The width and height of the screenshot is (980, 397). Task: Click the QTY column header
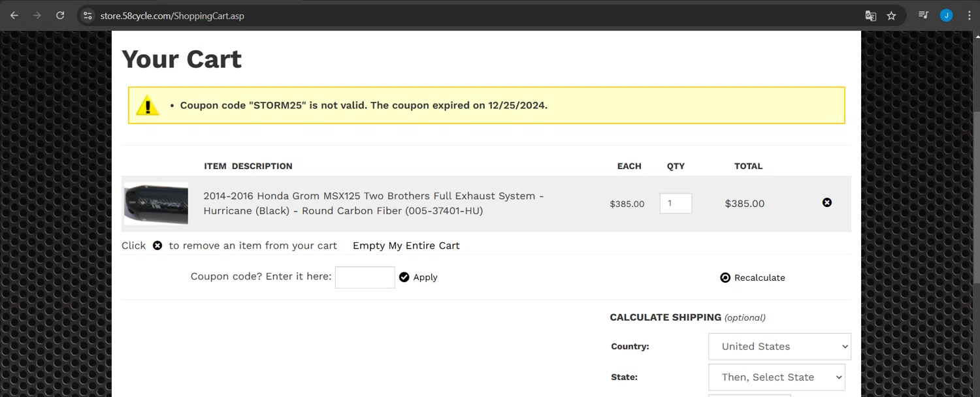point(676,166)
